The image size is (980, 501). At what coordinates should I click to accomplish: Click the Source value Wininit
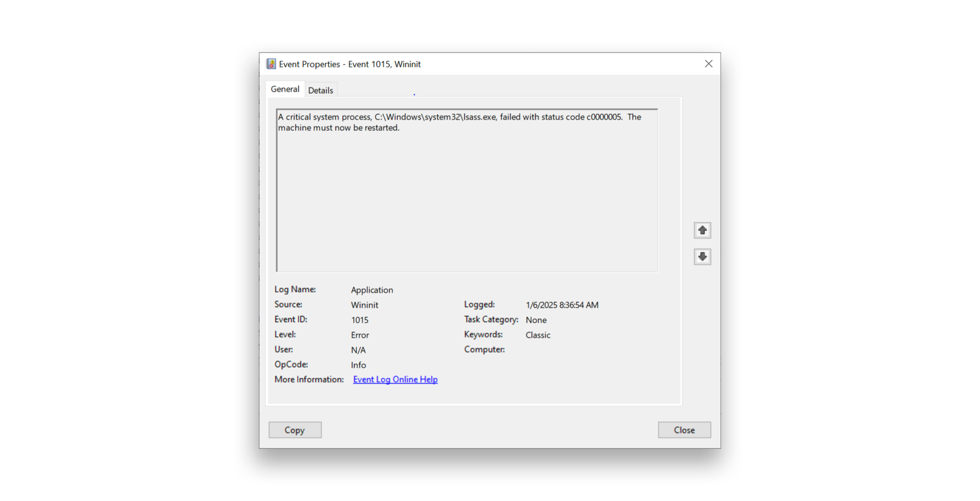click(364, 305)
